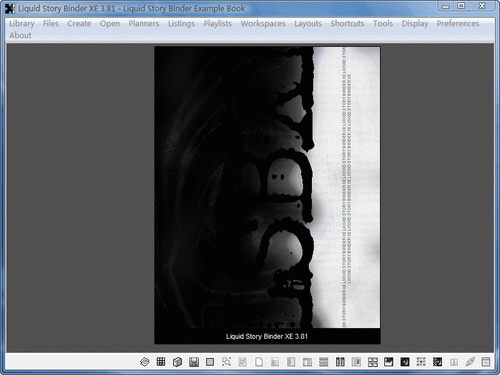This screenshot has height=375, width=500.
Task: Click the dotted grid icon in bottom toolbar
Action: pos(421,362)
